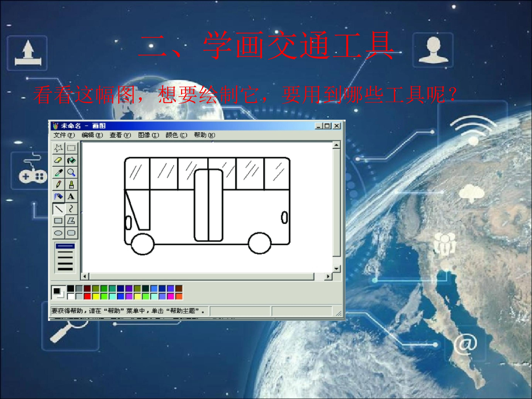Open the 图像 menu
Screen dimensions: 532x399
[148, 135]
